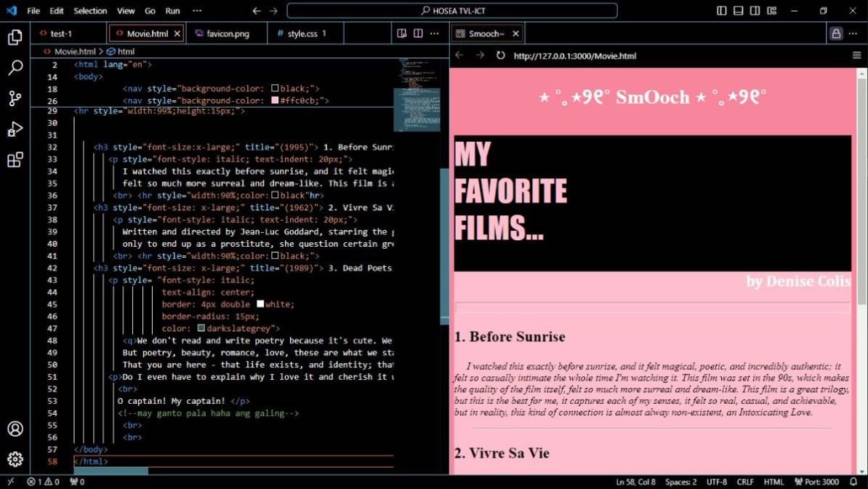The height and width of the screenshot is (489, 868).
Task: Open the Edit menu
Action: [57, 10]
